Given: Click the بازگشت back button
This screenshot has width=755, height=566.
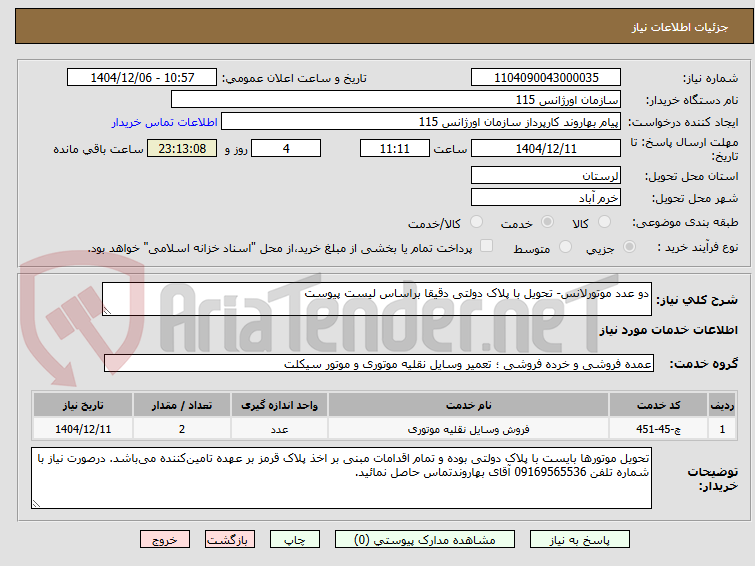Looking at the screenshot, I should 230,540.
